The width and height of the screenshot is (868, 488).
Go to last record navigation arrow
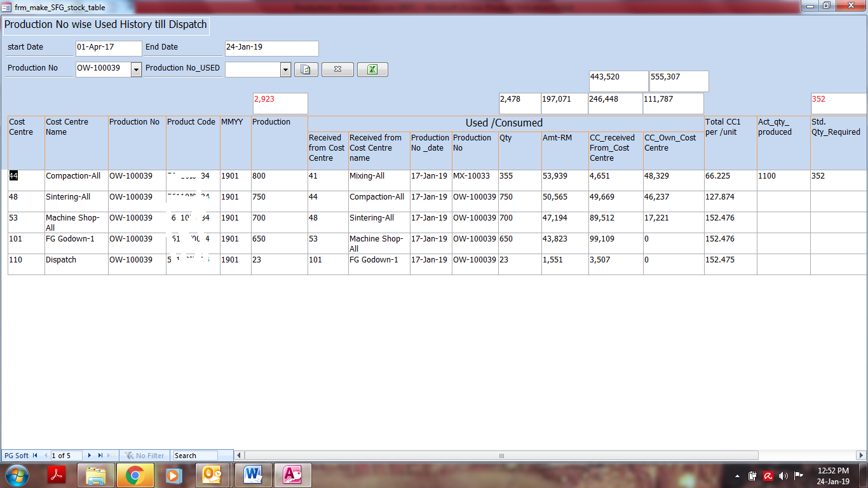click(100, 456)
